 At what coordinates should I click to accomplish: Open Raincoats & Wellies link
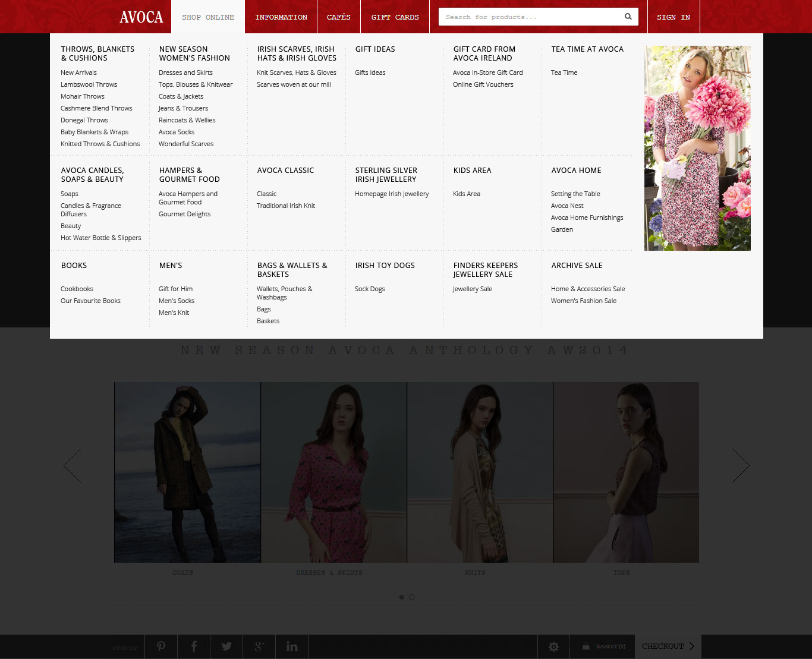[x=187, y=120]
